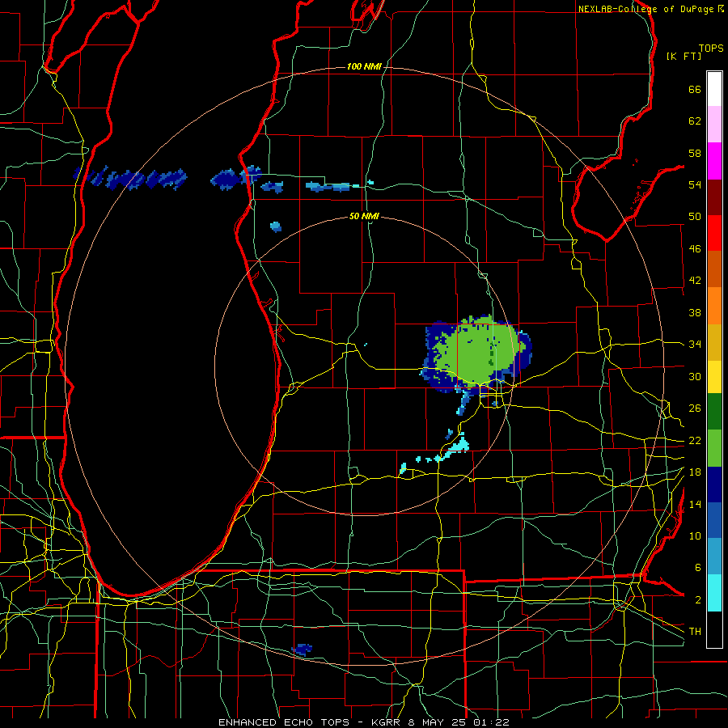Click the white swatch in the tops legend

click(x=714, y=89)
